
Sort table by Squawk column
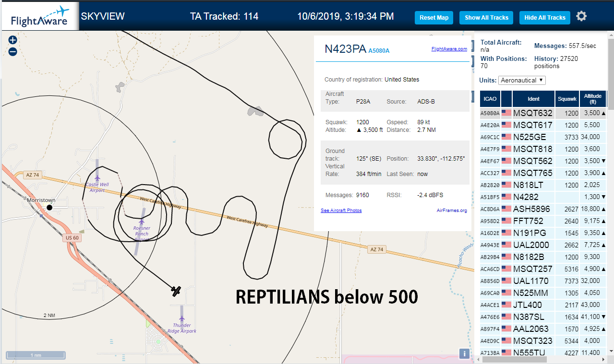(x=567, y=99)
